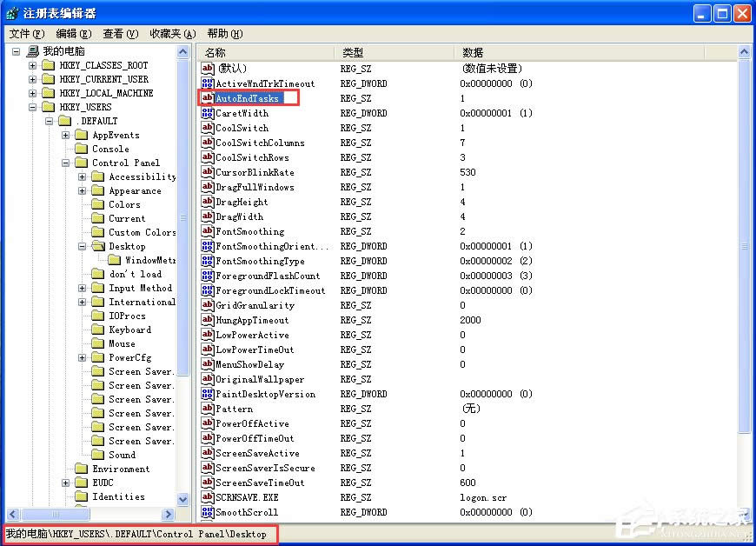Click the tree pane vertical scrollbar down arrow
The width and height of the screenshot is (756, 546).
(182, 499)
